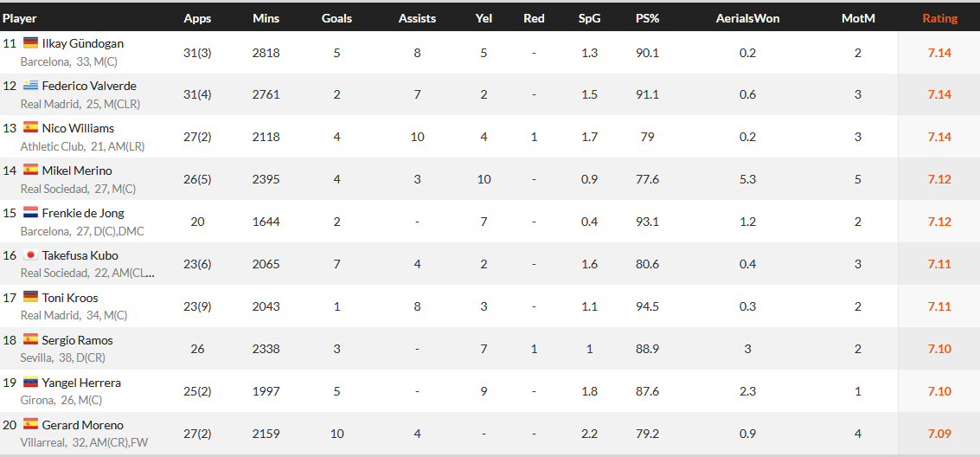980x457 pixels.
Task: Sort by the MotM column header
Action: (858, 18)
